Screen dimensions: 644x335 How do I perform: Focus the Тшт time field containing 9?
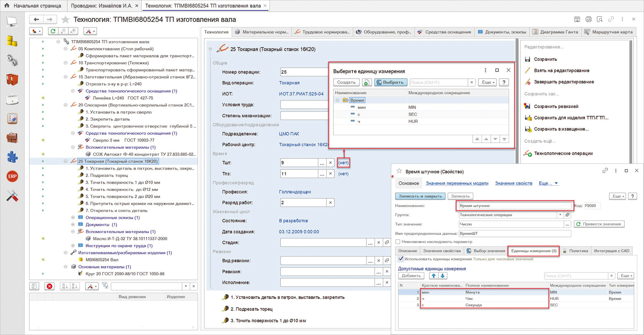[x=299, y=163]
